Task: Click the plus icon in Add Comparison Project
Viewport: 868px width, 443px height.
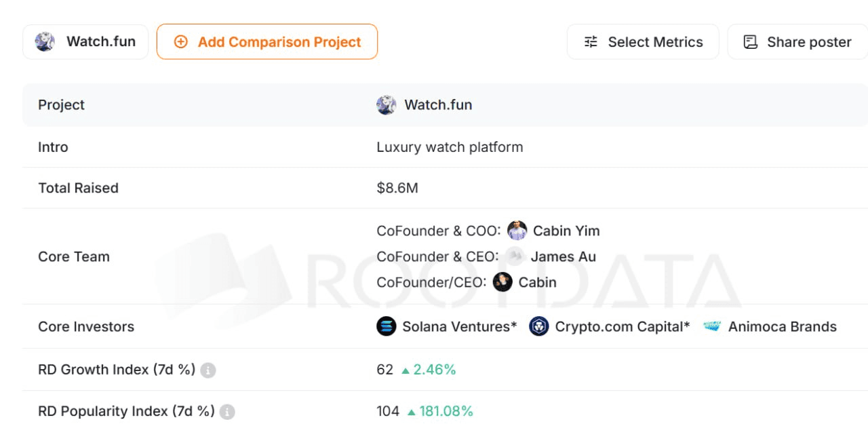Action: (180, 42)
